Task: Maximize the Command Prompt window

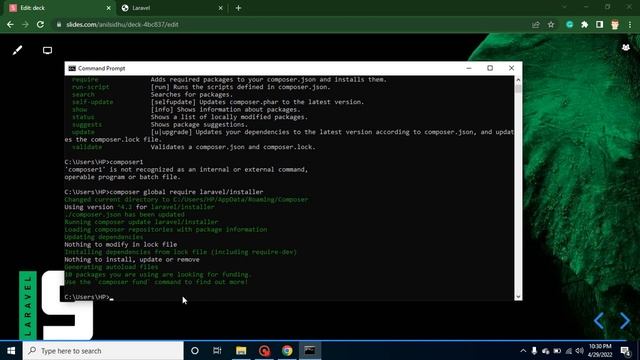Action: [490, 68]
